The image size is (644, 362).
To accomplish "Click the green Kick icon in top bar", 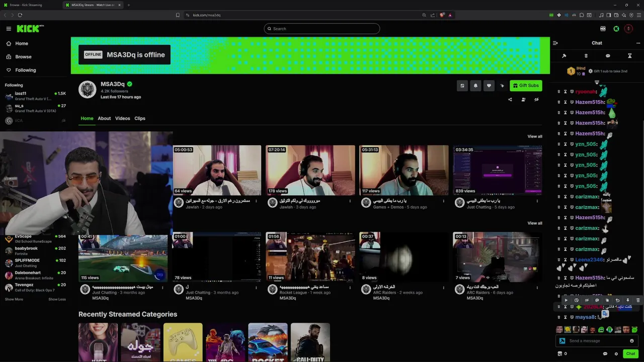I will pyautogui.click(x=616, y=29).
